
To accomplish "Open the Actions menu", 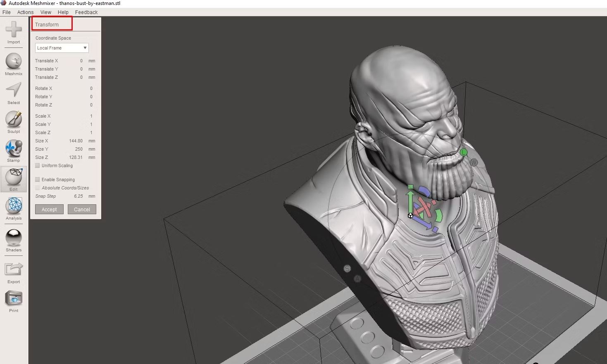I will coord(25,12).
